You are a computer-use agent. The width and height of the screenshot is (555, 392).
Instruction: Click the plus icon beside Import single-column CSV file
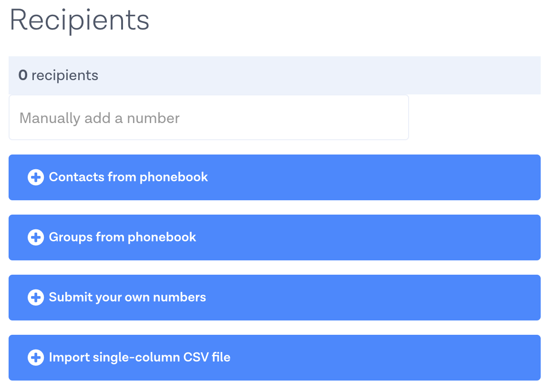36,358
